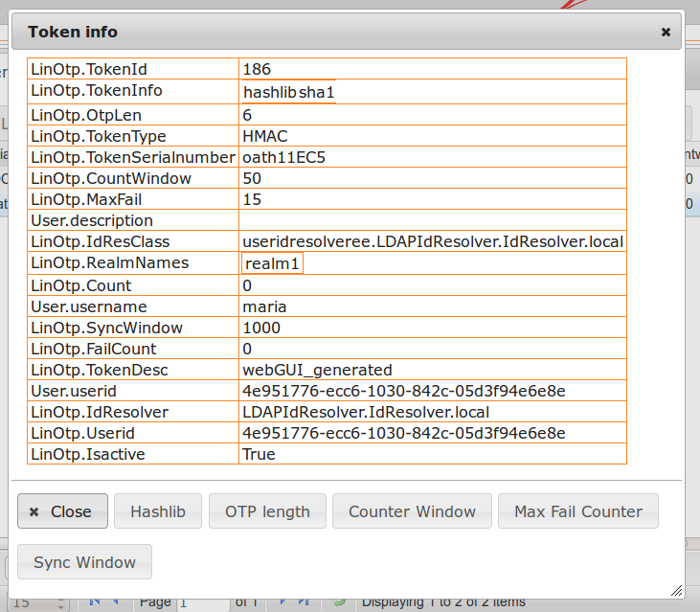The width and height of the screenshot is (700, 612).
Task: Click the username value maria
Action: tap(264, 306)
